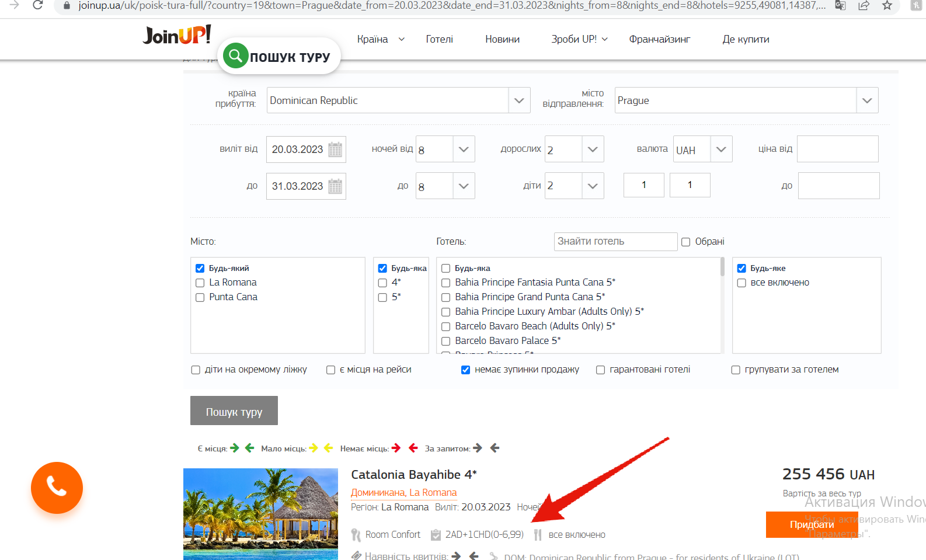Click the 'ПОШУК ТУРУ' tab button
926x560 pixels.
[x=279, y=56]
